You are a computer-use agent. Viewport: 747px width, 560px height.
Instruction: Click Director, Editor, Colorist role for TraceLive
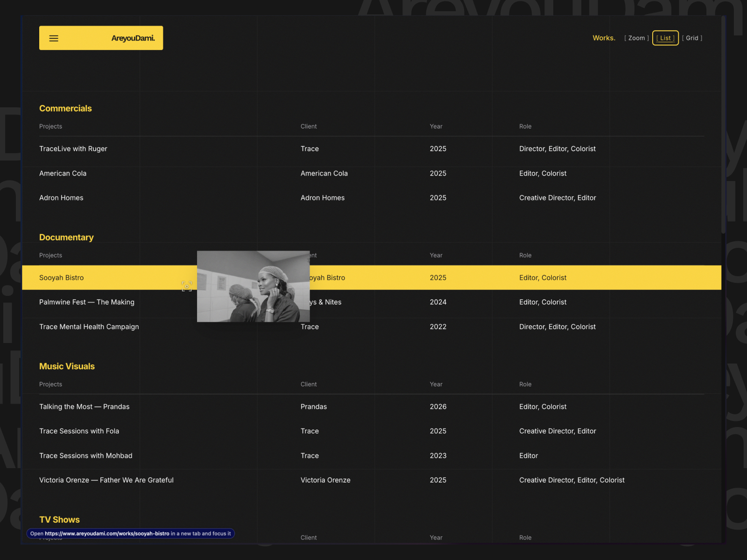(557, 149)
